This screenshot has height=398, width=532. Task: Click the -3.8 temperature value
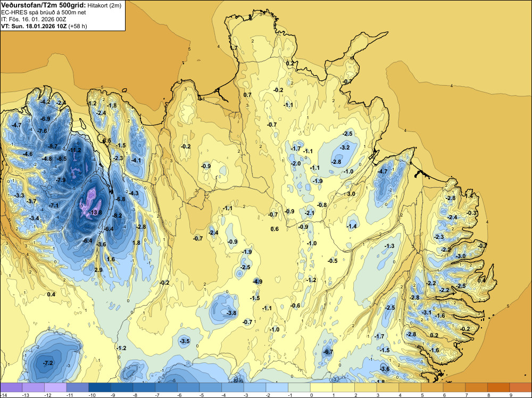click(x=231, y=313)
